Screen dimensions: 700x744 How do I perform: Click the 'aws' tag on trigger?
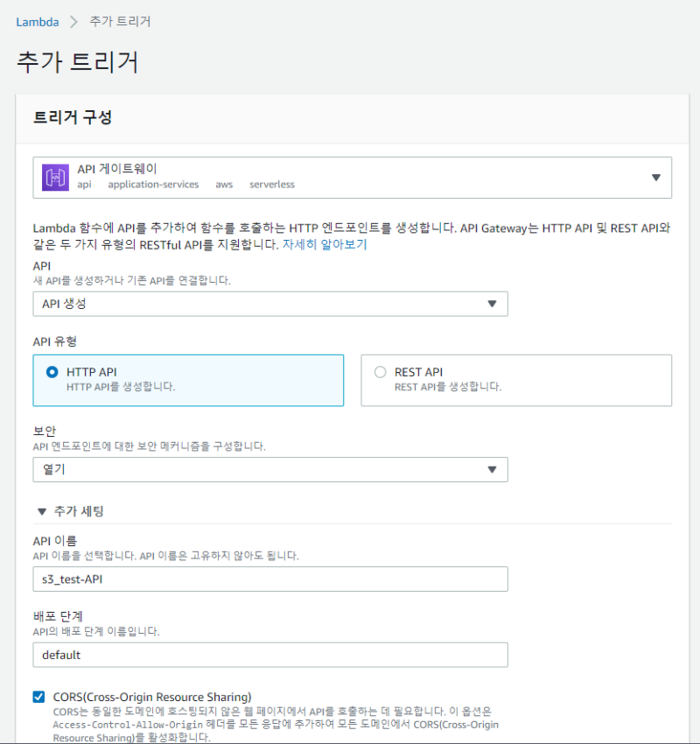pos(224,185)
